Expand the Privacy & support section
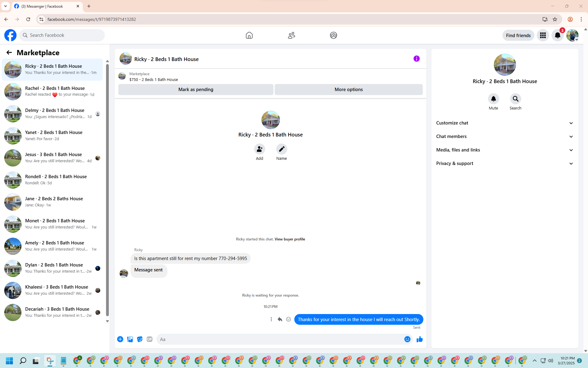The height and width of the screenshot is (368, 588). tap(505, 163)
